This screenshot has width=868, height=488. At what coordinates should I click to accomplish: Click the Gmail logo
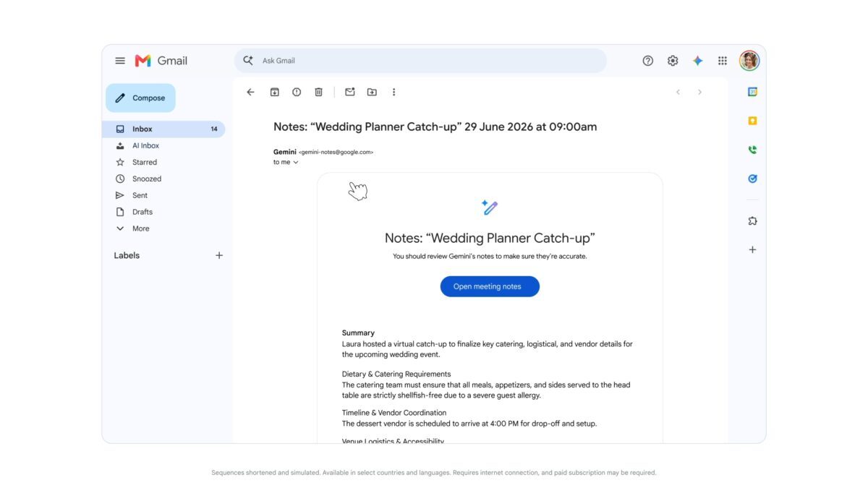[161, 61]
